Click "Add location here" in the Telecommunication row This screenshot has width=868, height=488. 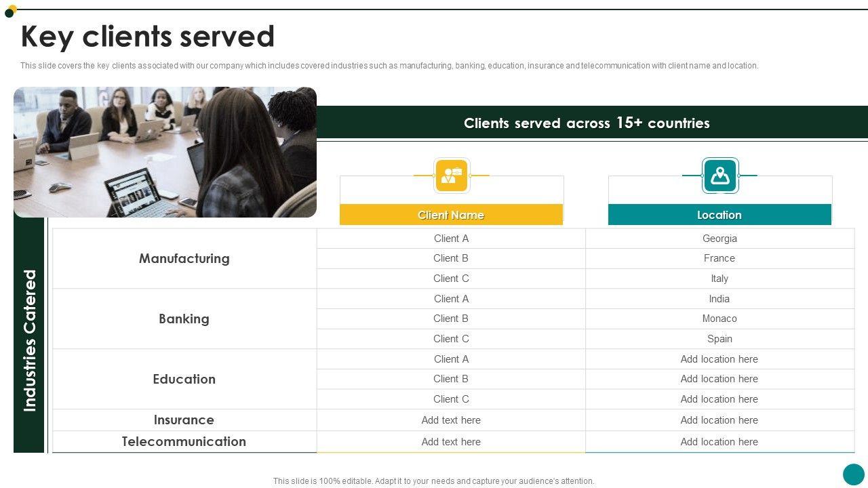click(x=719, y=442)
